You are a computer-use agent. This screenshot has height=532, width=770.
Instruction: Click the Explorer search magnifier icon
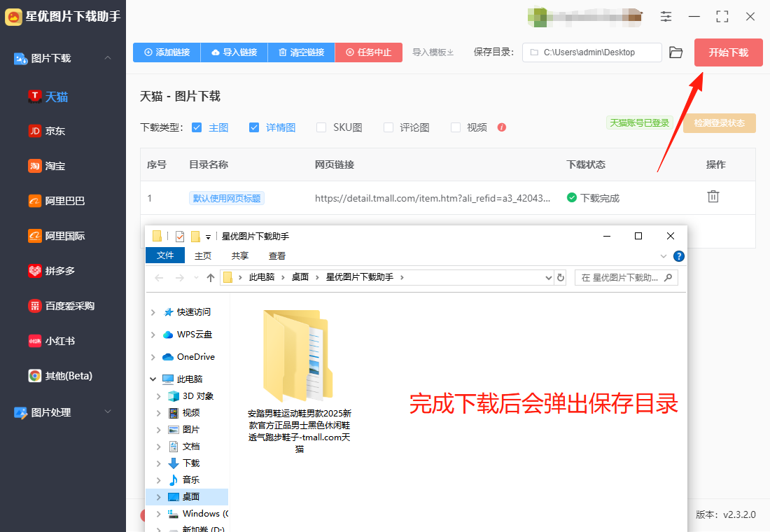[668, 277]
